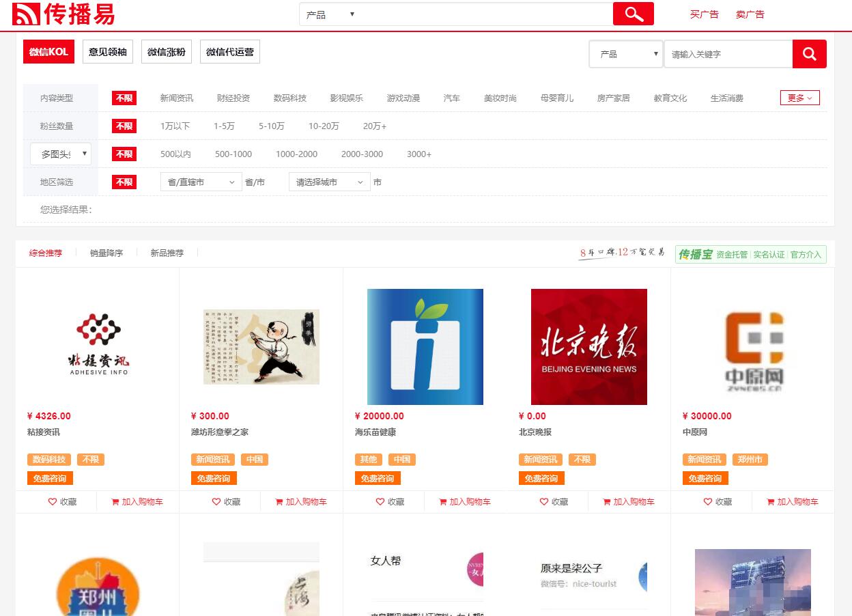This screenshot has height=616, width=852.
Task: Sort by 销量降序
Action: click(106, 253)
